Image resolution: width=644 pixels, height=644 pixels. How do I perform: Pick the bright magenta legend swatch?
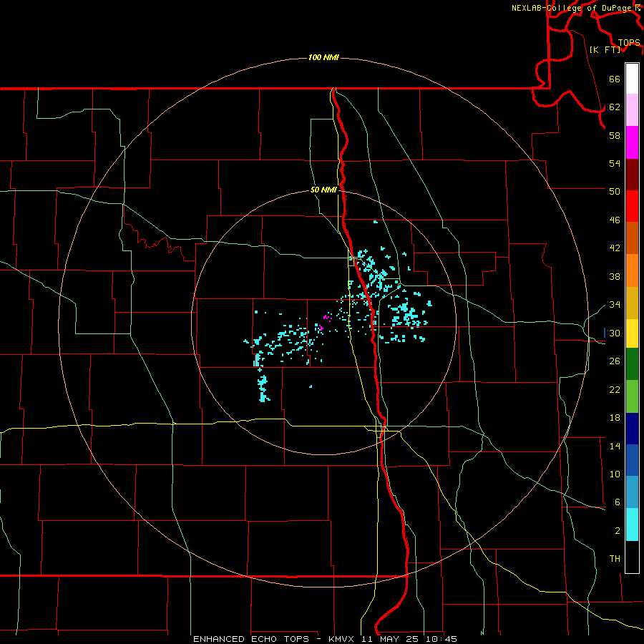coord(632,142)
